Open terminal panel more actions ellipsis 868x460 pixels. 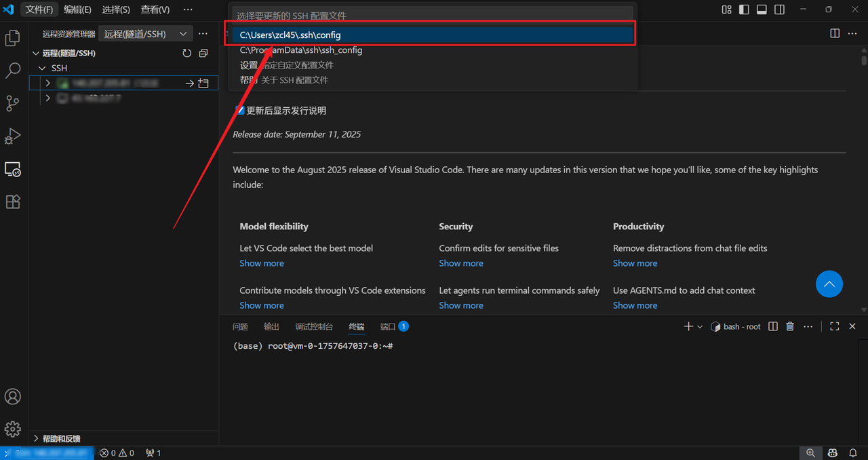point(808,326)
